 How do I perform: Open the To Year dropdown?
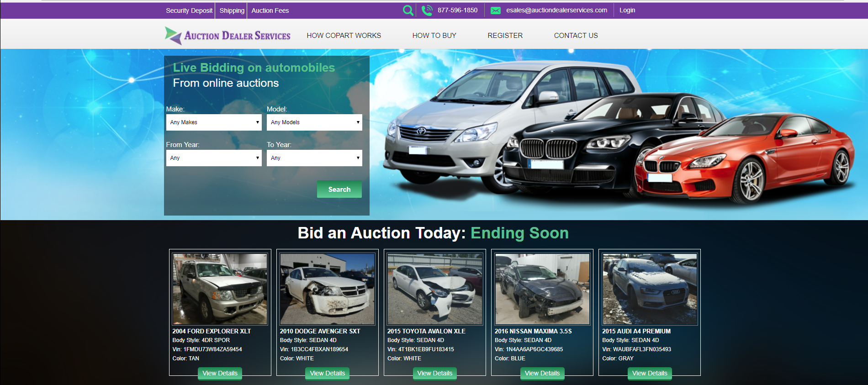[x=314, y=158]
